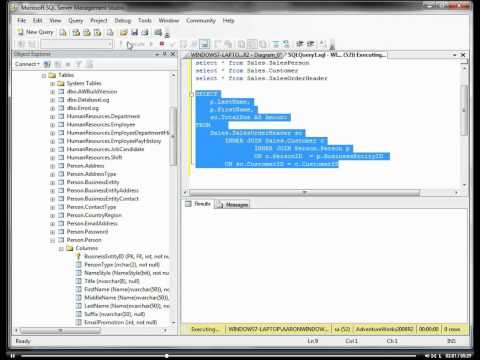
Task: Click the Save All icon
Action: tap(145, 32)
